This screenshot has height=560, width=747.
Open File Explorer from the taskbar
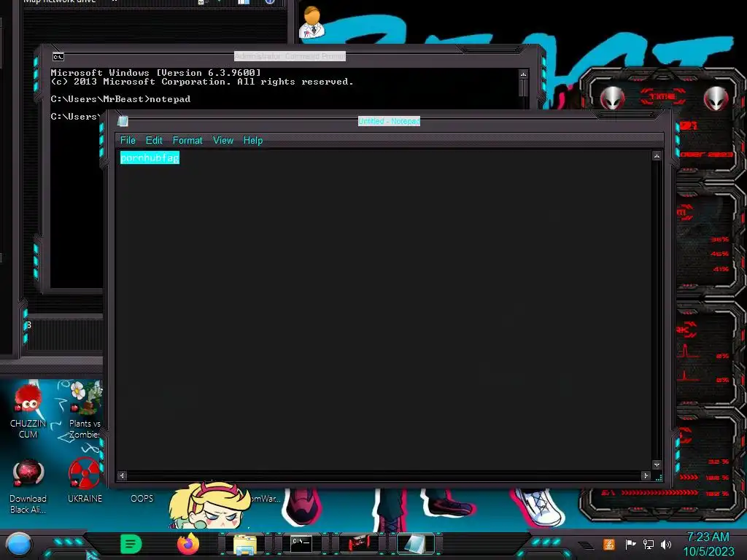point(245,544)
